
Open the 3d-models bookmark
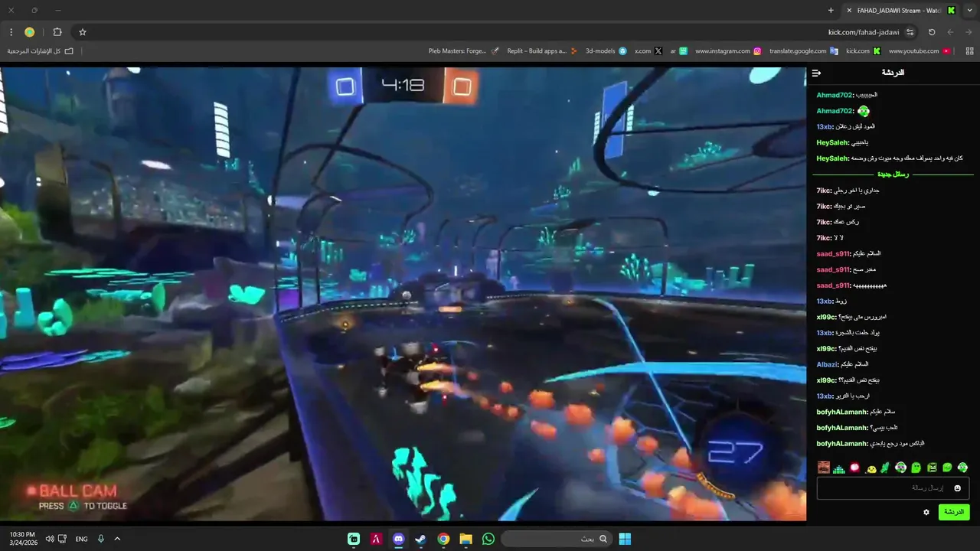pos(606,51)
